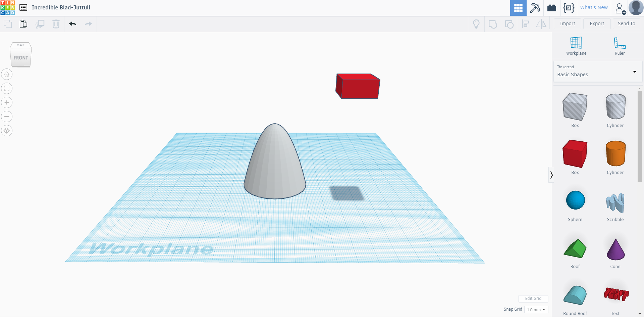Open What's New link

coord(594,7)
